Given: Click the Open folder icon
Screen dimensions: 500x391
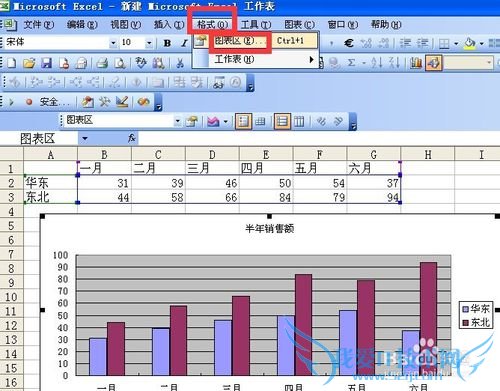Looking at the screenshot, I should pos(29,63).
